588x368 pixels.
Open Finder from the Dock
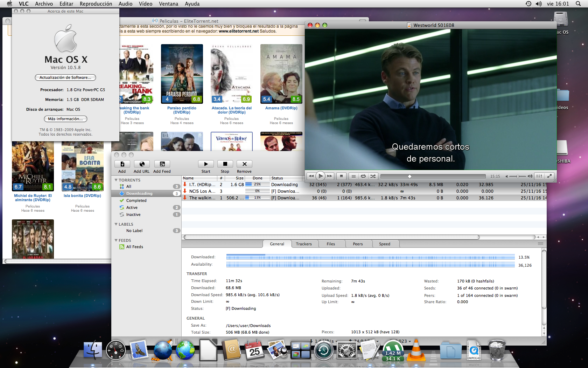coord(93,350)
